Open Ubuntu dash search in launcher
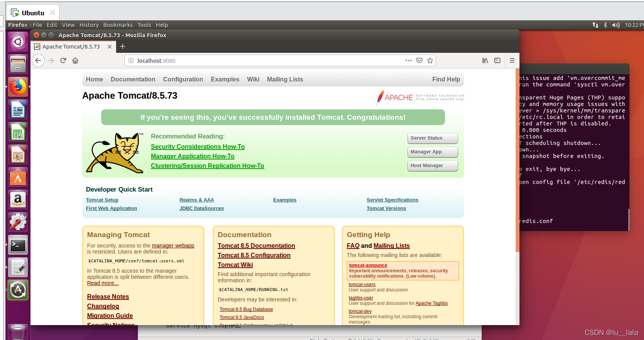Viewport: 644px width, 340px height. click(18, 41)
